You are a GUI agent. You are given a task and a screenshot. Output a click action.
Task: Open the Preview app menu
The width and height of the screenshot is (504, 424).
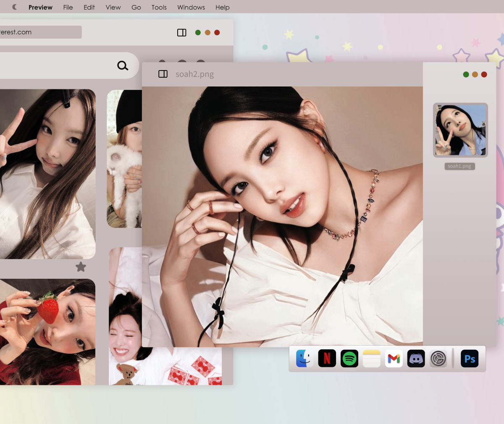pos(40,7)
